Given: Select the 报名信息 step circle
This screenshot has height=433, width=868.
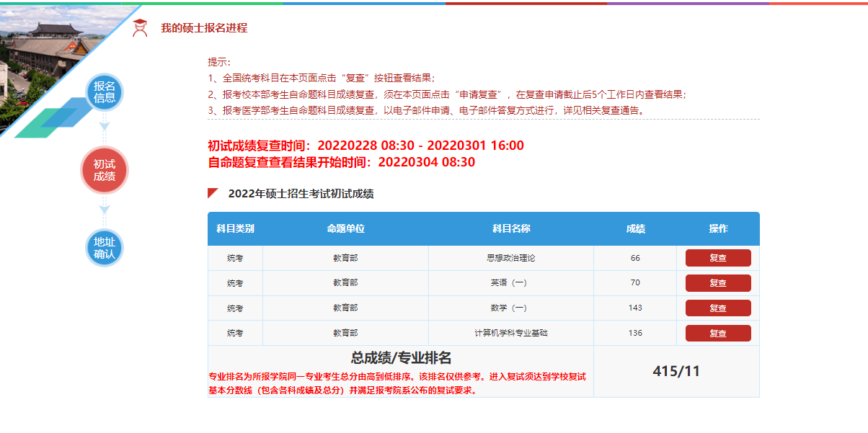Looking at the screenshot, I should (x=105, y=93).
